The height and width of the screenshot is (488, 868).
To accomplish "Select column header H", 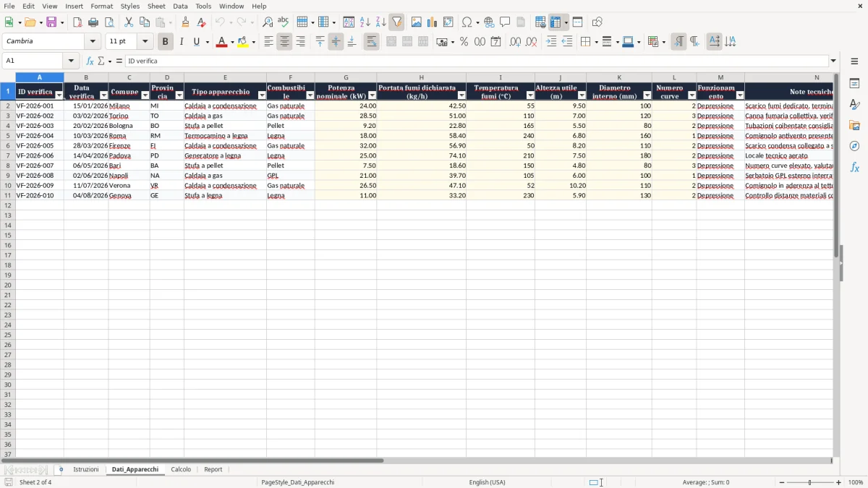I will 421,77.
